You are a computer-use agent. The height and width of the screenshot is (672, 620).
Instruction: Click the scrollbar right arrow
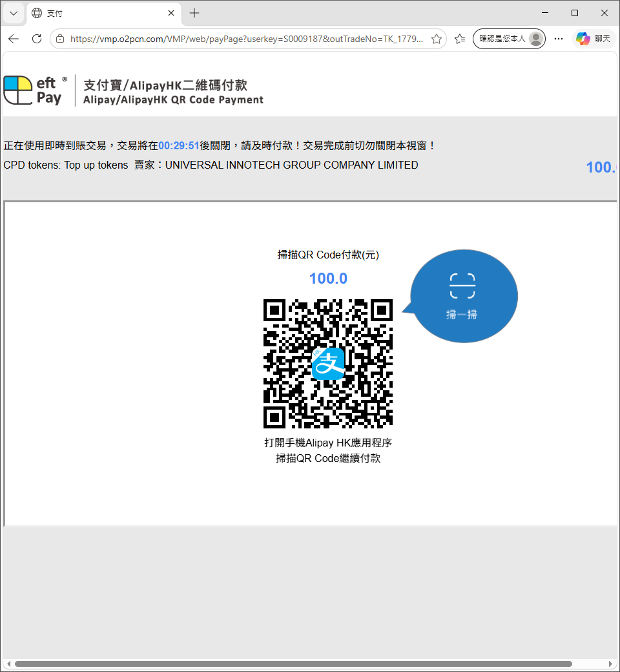click(x=610, y=664)
